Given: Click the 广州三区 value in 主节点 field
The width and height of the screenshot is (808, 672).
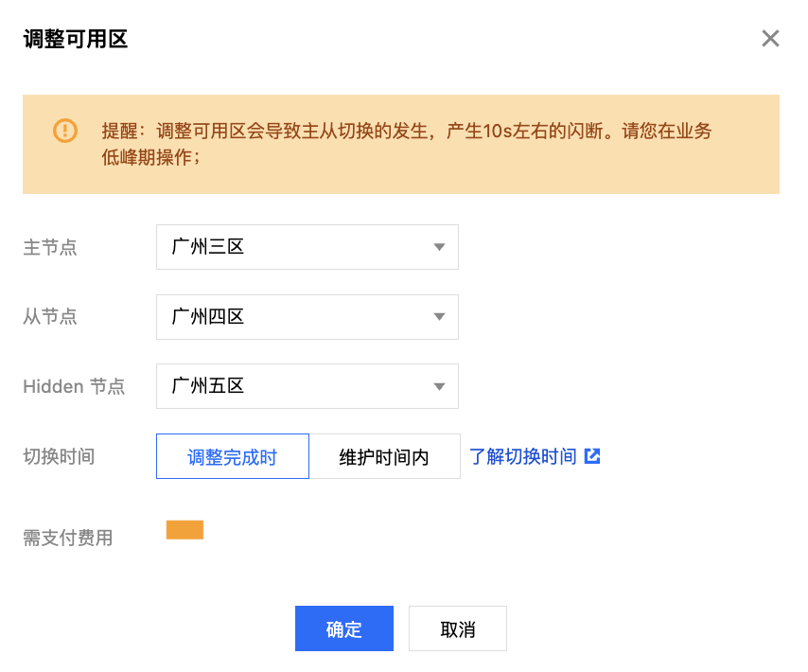Looking at the screenshot, I should pyautogui.click(x=207, y=247).
